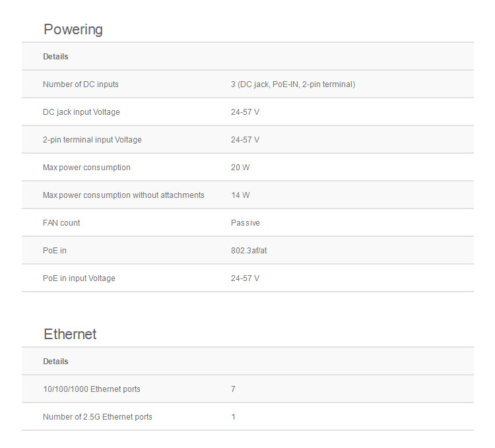Screen dimensions: 495x448
Task: Select the Passive fan value
Action: click(246, 223)
